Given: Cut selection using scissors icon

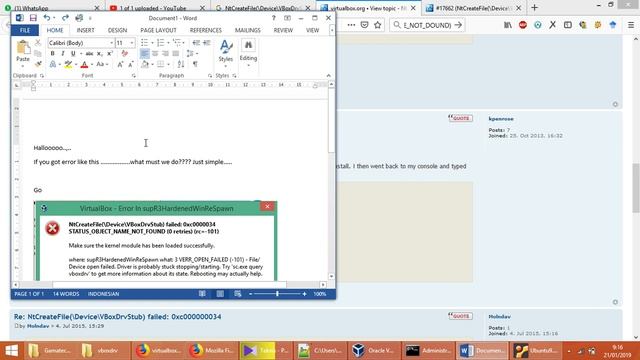Looking at the screenshot, I should 38,43.
